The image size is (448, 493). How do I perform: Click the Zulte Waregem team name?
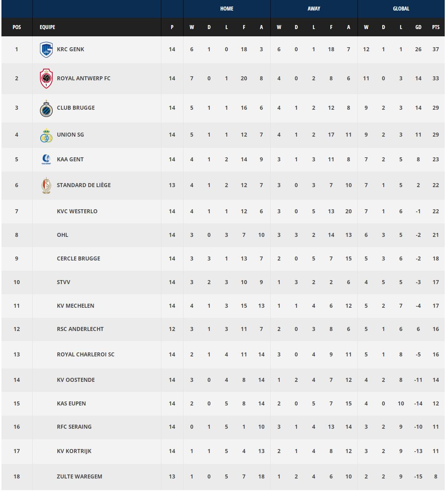click(79, 477)
